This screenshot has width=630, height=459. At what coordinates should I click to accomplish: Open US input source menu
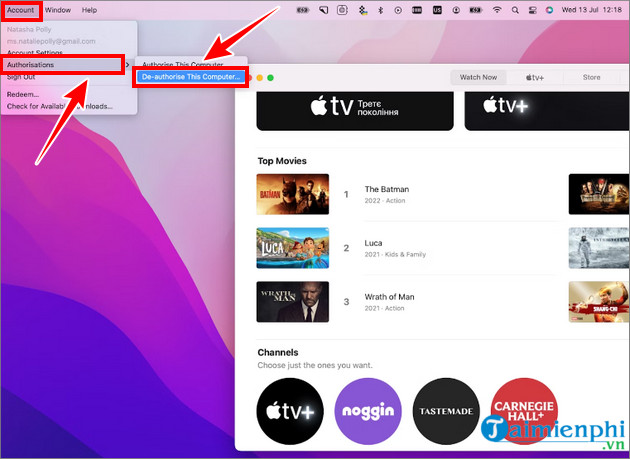(x=437, y=10)
